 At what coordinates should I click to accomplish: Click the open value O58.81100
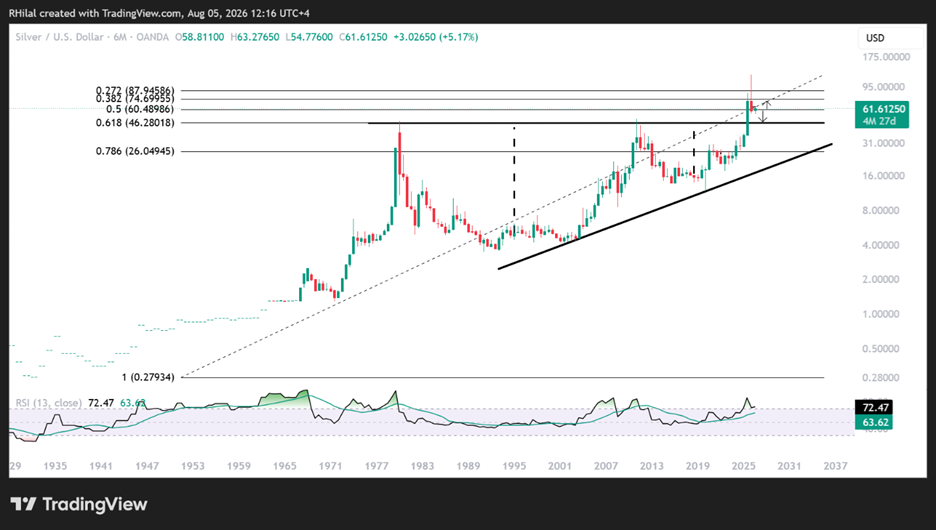[x=199, y=37]
